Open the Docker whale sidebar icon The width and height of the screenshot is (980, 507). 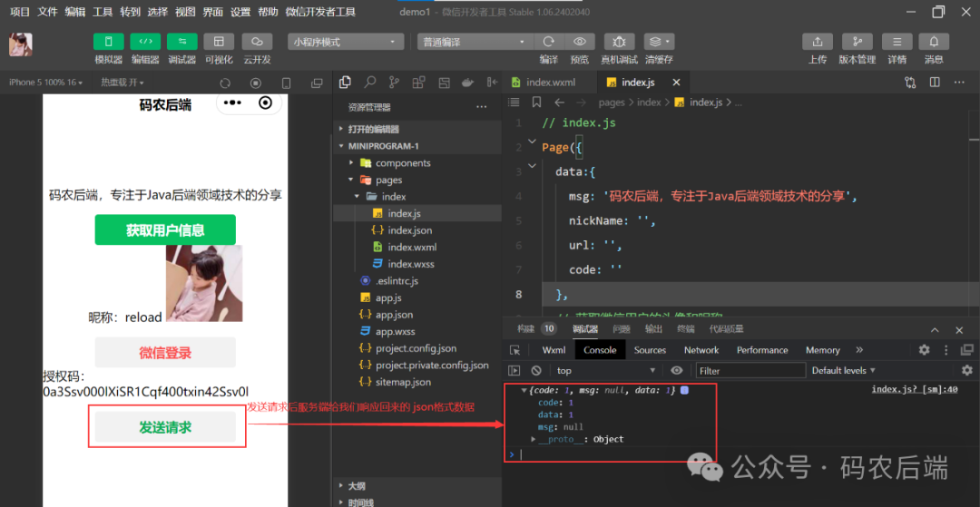click(467, 82)
